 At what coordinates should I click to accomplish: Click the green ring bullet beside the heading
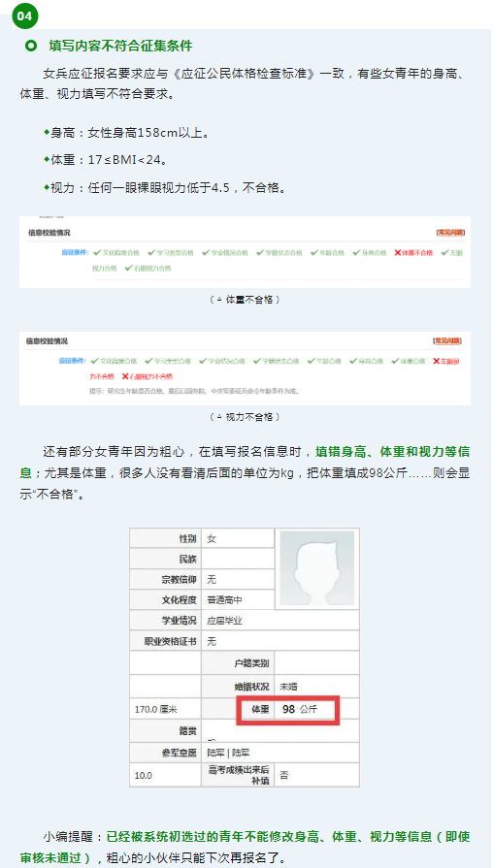(31, 46)
